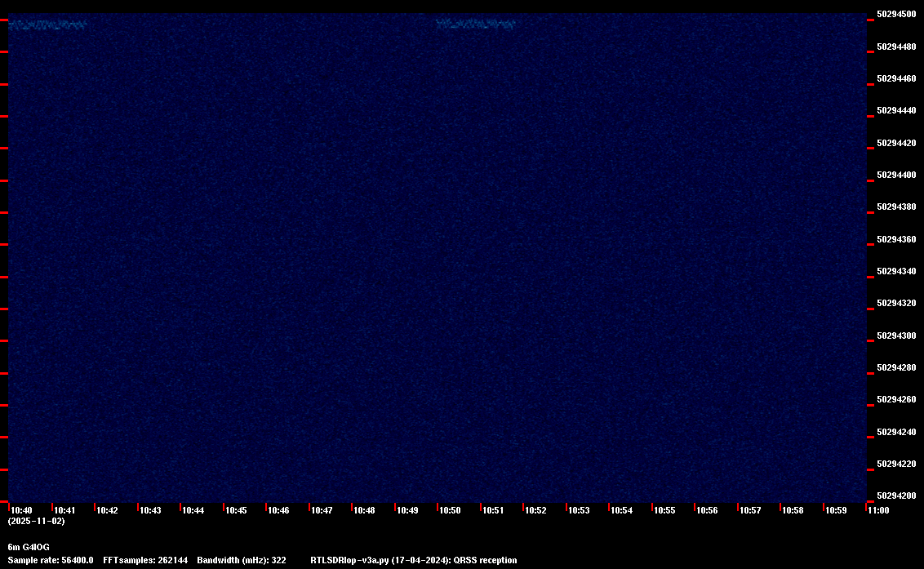Click the 50294360 frequency scale value
The width and height of the screenshot is (924, 569).
pyautogui.click(x=895, y=239)
